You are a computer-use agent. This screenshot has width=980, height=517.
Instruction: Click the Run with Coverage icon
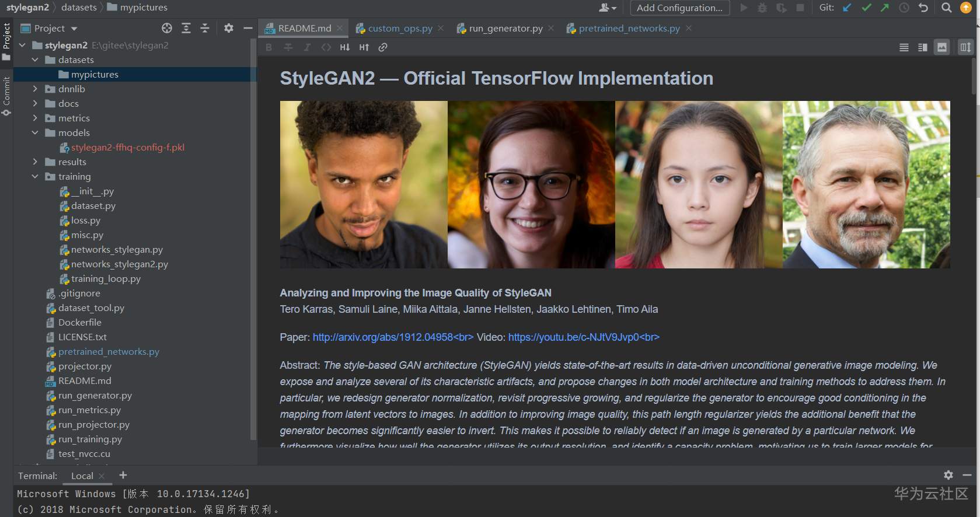[782, 8]
